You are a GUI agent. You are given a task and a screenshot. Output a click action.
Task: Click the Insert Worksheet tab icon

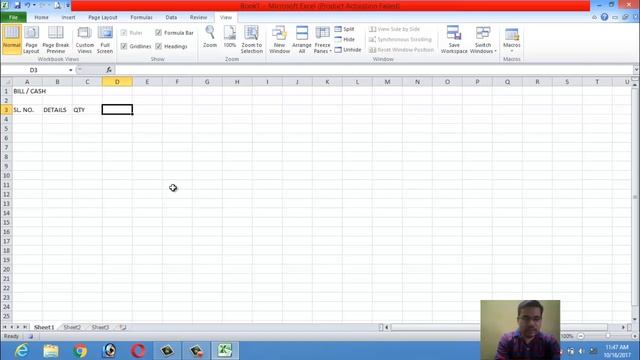pos(122,327)
